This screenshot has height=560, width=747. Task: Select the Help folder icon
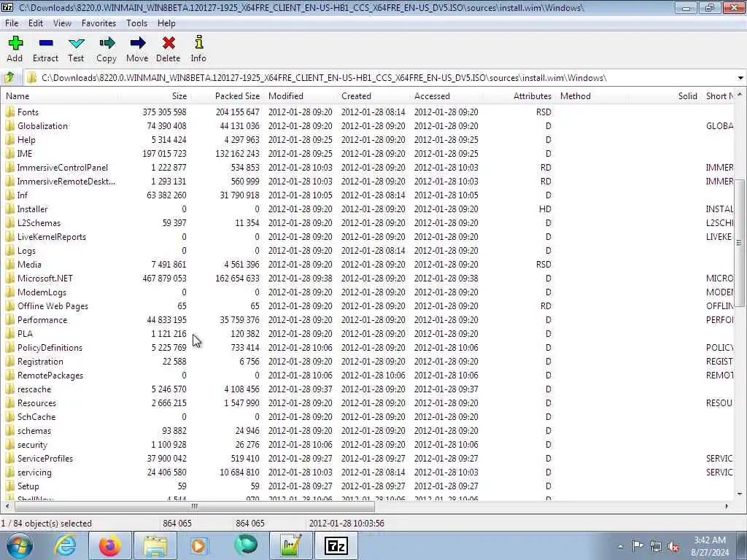tap(9, 139)
